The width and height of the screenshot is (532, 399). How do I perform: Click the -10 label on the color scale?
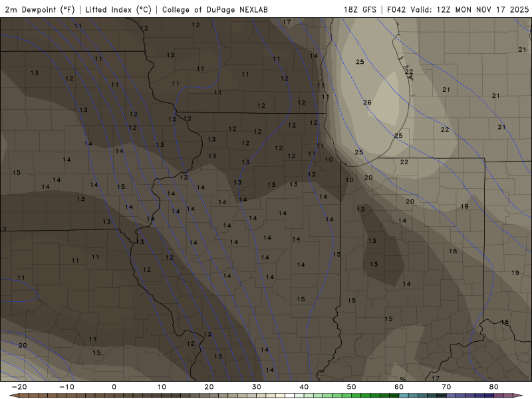tap(66, 387)
